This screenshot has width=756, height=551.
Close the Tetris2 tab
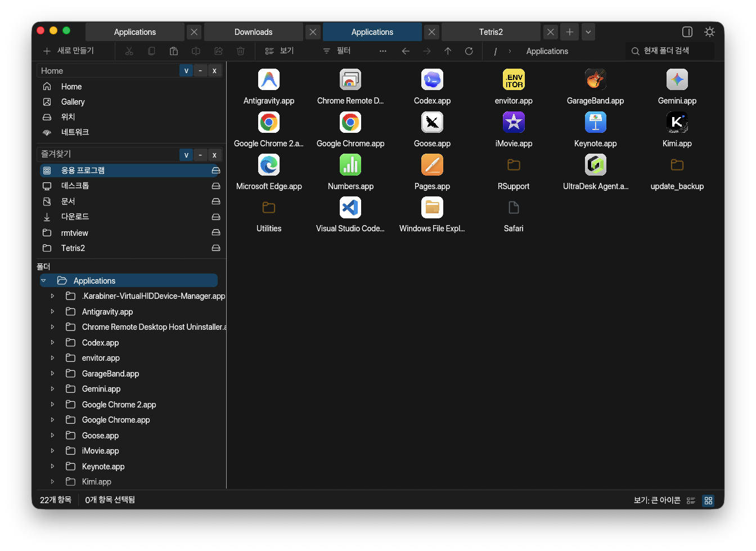coord(551,32)
